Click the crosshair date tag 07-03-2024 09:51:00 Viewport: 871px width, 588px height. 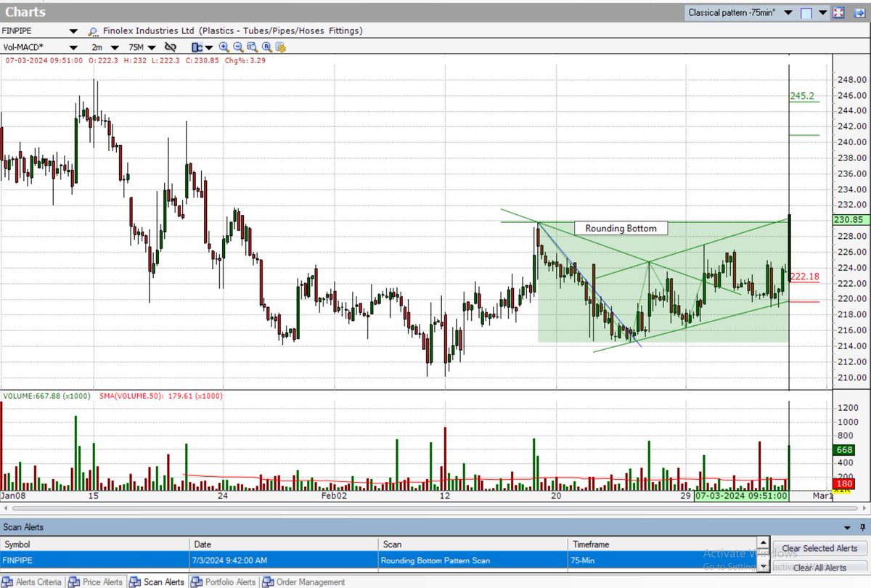[x=740, y=495]
